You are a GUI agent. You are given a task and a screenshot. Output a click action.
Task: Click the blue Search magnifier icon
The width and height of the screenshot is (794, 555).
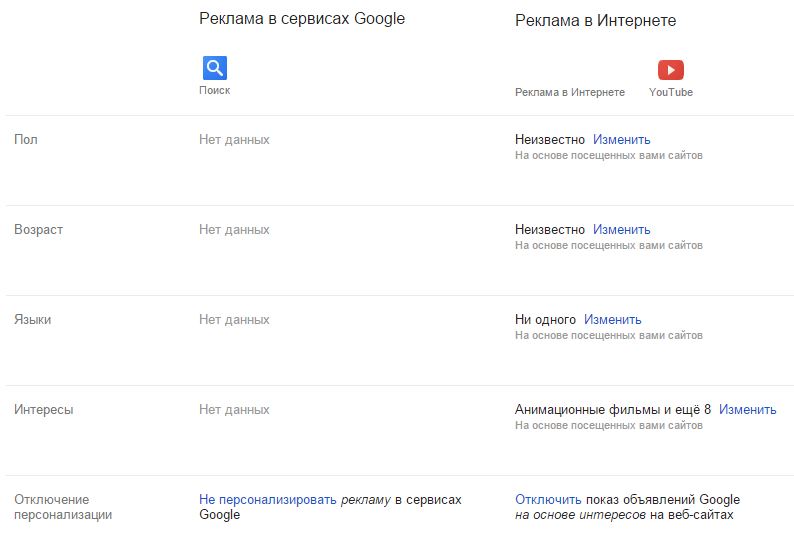coord(215,68)
